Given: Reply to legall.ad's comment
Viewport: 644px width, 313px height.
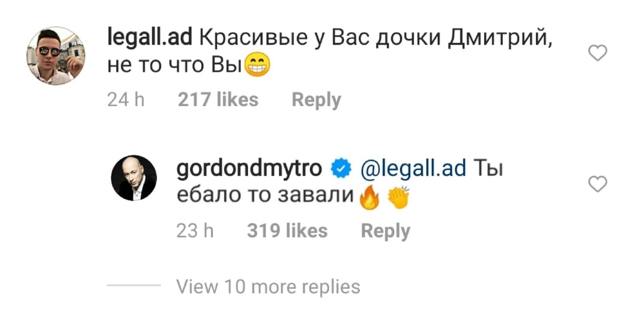Looking at the screenshot, I should point(316,100).
